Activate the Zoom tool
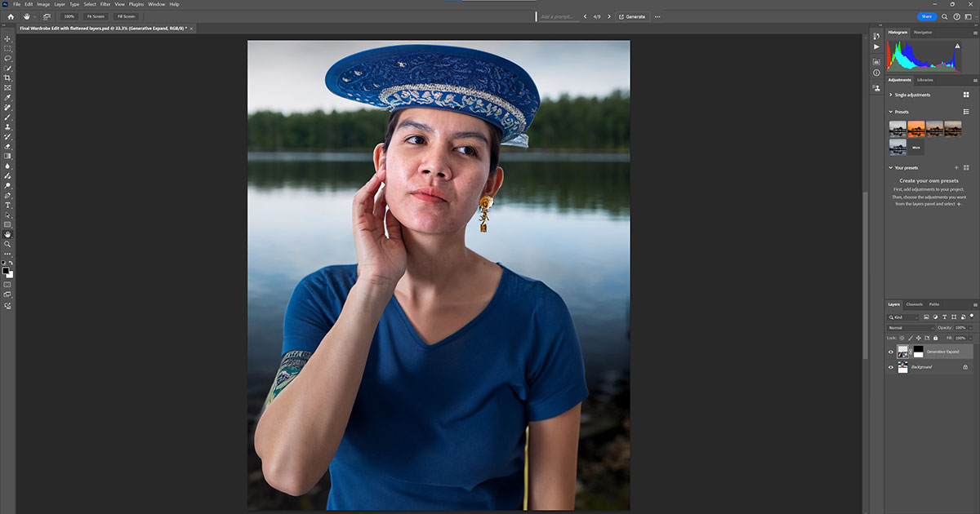 [7, 244]
